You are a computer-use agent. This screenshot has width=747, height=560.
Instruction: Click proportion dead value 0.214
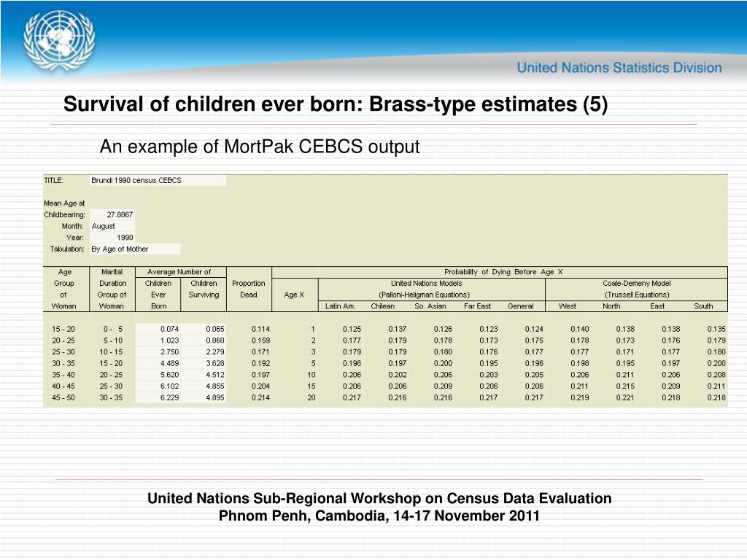260,397
